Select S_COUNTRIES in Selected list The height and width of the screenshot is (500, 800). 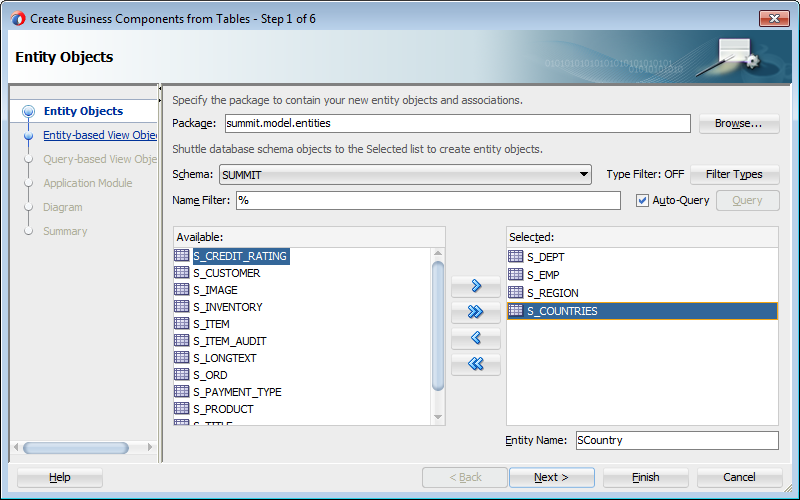coord(642,311)
